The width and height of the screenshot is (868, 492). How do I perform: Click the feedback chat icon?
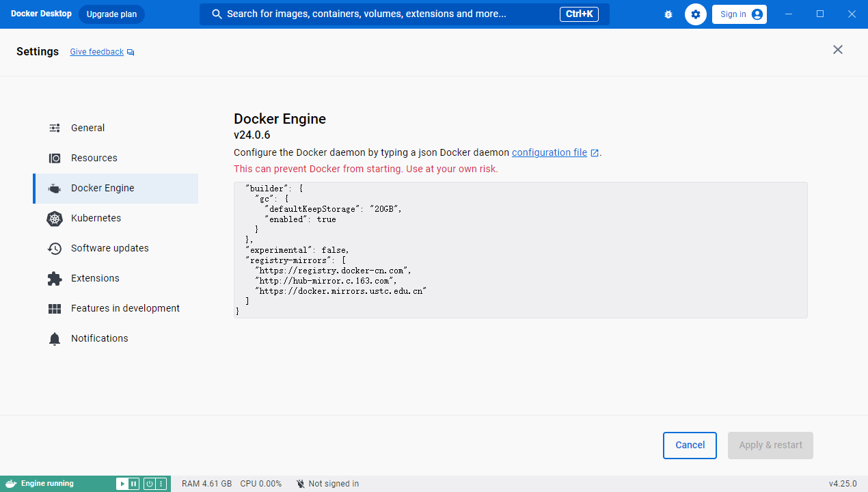[131, 53]
